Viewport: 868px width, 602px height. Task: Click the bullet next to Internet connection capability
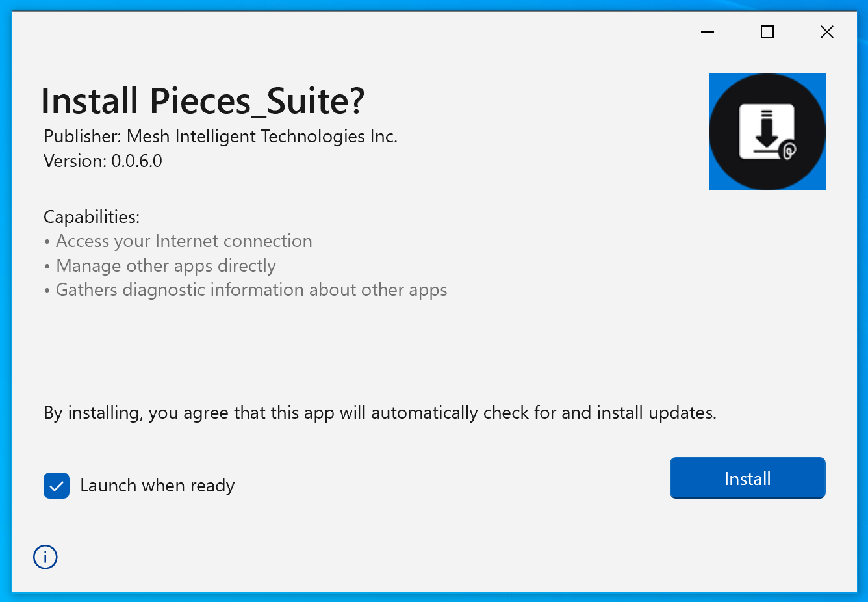tap(46, 241)
